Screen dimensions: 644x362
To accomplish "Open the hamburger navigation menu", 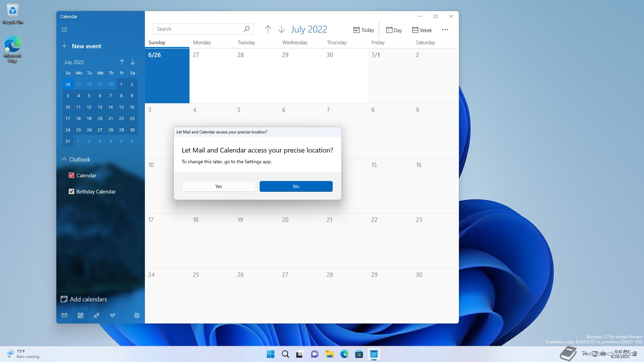I will click(64, 30).
